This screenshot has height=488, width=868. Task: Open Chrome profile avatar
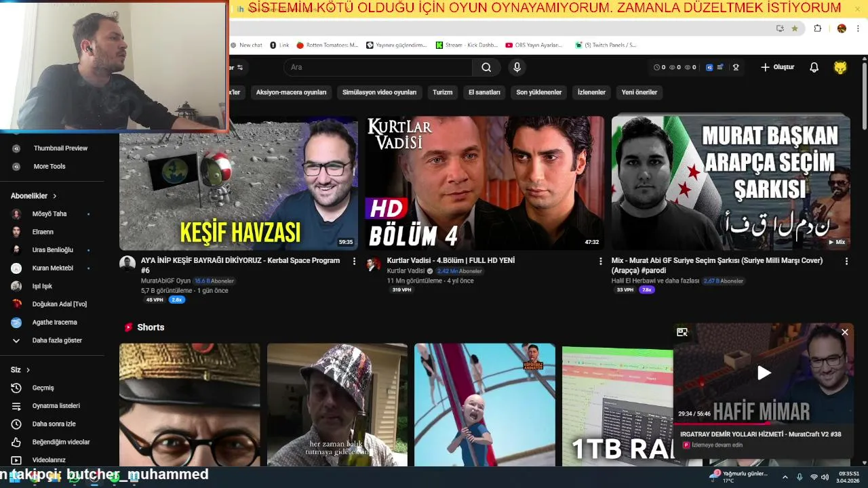tap(842, 28)
